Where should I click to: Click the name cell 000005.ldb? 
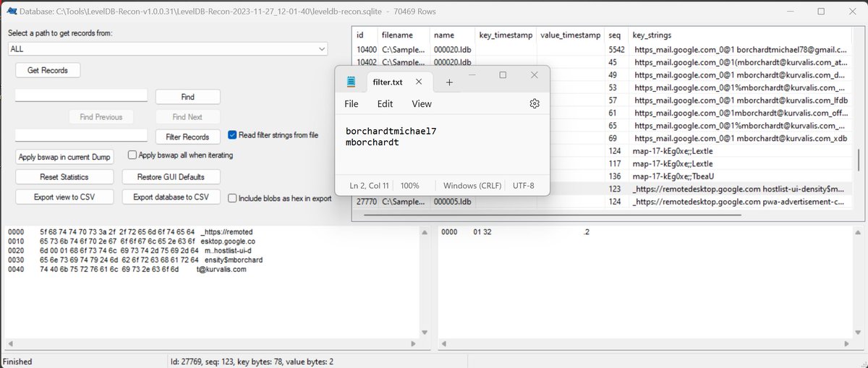(451, 202)
